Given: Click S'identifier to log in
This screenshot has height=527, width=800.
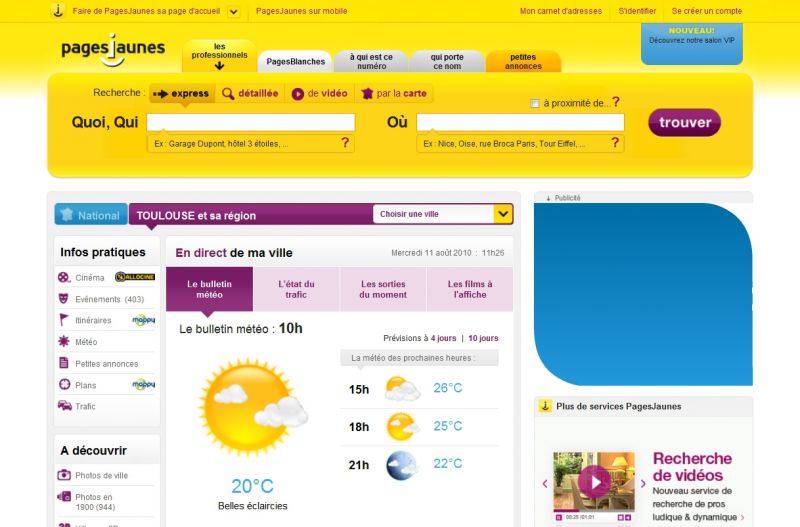Looking at the screenshot, I should 637,11.
